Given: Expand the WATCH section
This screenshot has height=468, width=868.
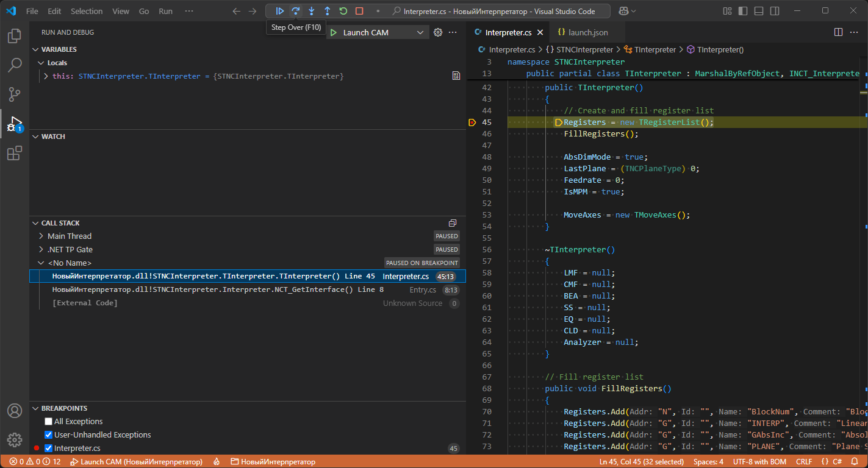Looking at the screenshot, I should click(x=35, y=136).
